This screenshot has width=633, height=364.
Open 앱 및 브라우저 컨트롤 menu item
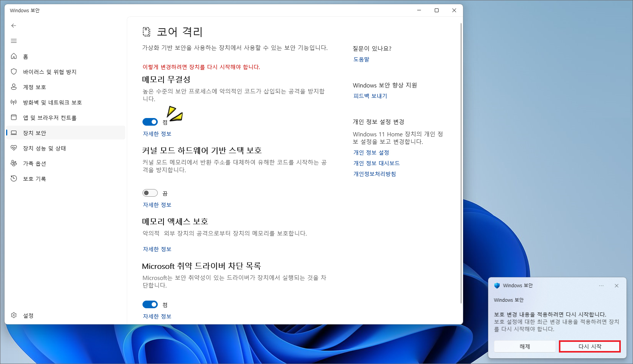66,118
